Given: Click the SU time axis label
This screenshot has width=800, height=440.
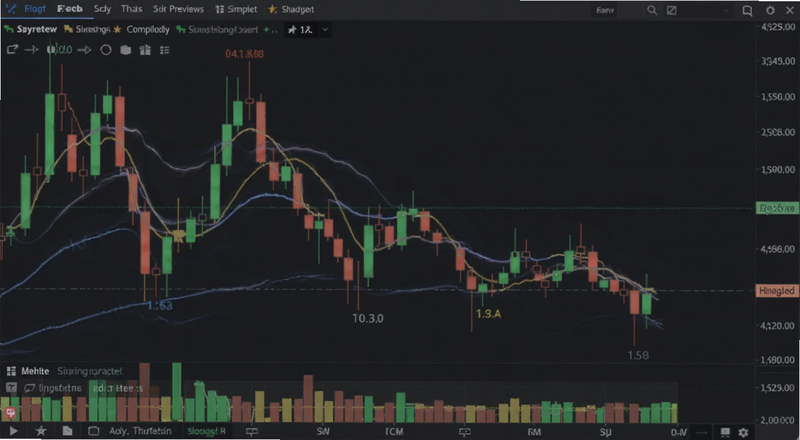Looking at the screenshot, I should [606, 432].
